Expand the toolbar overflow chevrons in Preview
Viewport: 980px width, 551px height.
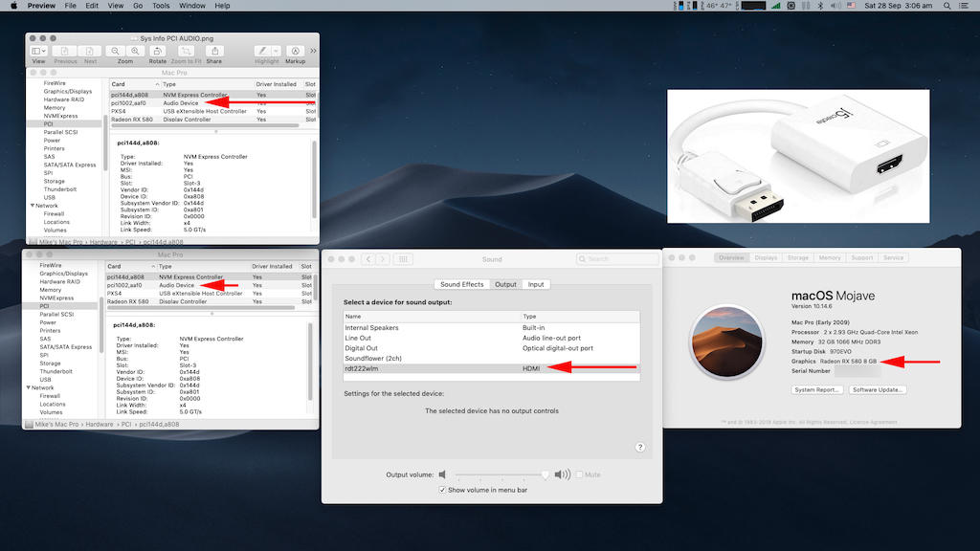[313, 52]
